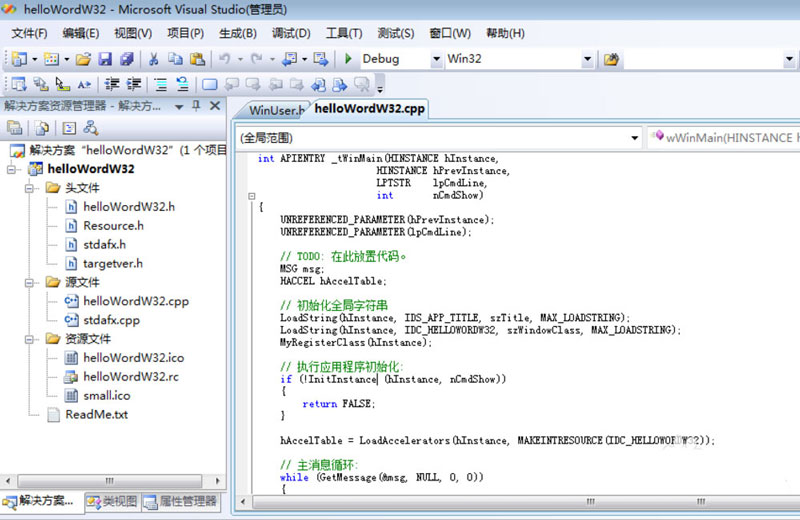Open the Debug configuration dropdown
The height and width of the screenshot is (520, 800).
click(435, 59)
